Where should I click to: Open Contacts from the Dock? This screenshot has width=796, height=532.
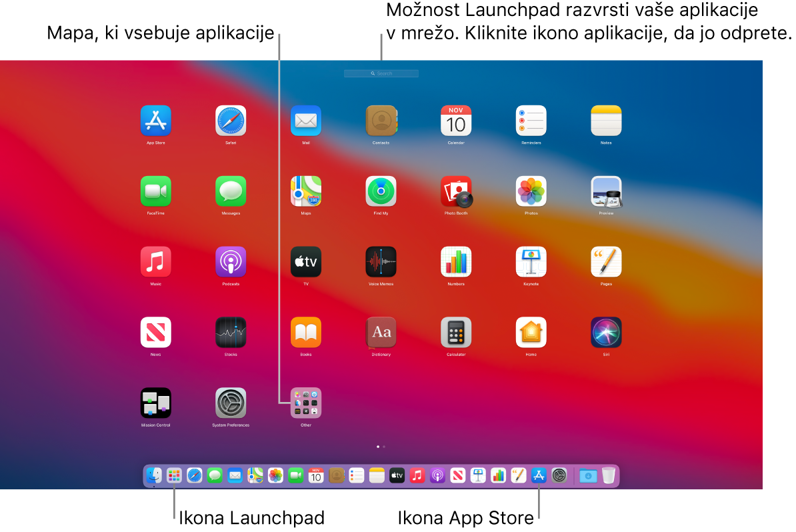[336, 475]
